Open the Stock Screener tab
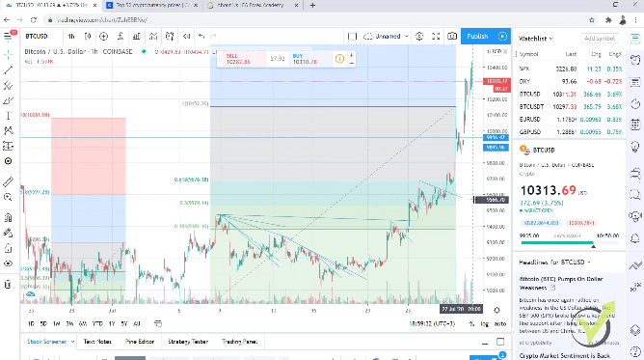This screenshot has height=360, width=644. click(46, 342)
